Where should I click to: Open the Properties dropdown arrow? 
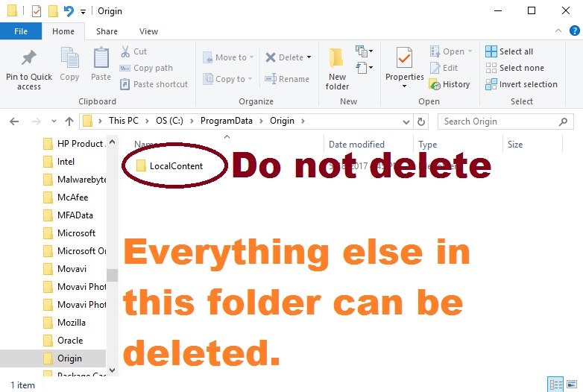[x=405, y=86]
